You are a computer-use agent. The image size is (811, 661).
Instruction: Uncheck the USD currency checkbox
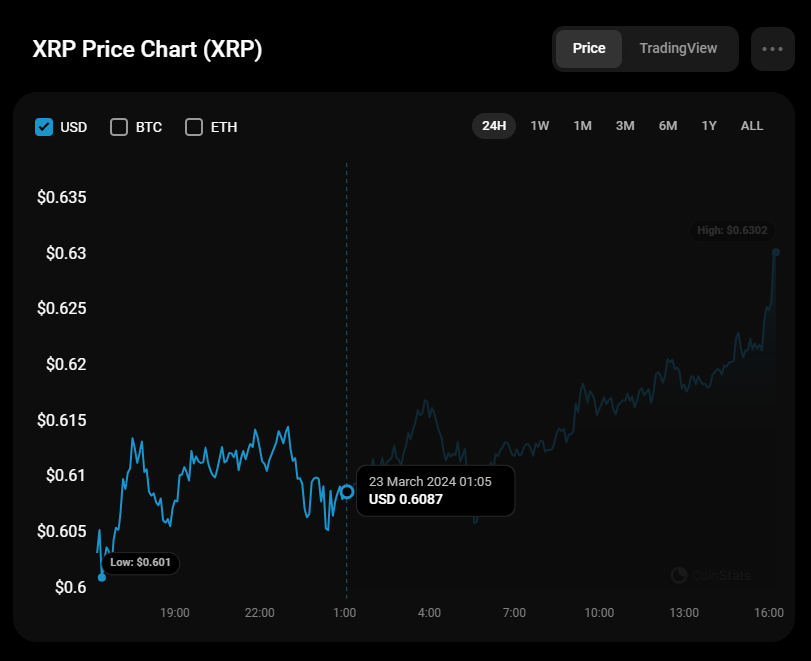coord(44,127)
